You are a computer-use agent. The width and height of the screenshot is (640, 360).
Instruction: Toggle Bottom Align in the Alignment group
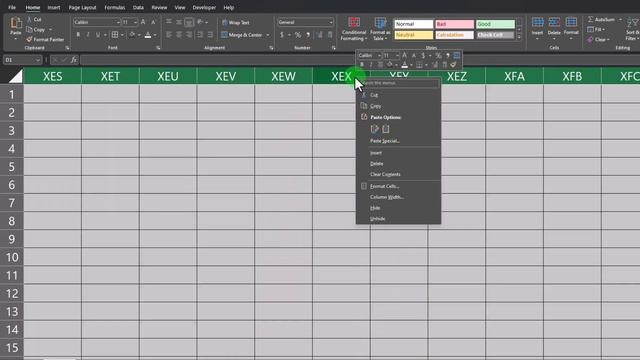click(x=189, y=22)
